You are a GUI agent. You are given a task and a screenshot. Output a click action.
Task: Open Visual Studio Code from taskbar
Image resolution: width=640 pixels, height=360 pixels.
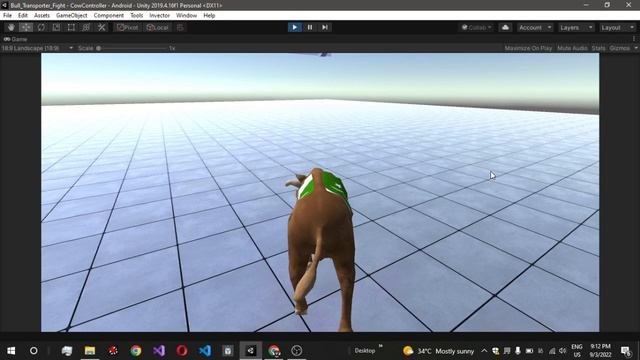205,351
